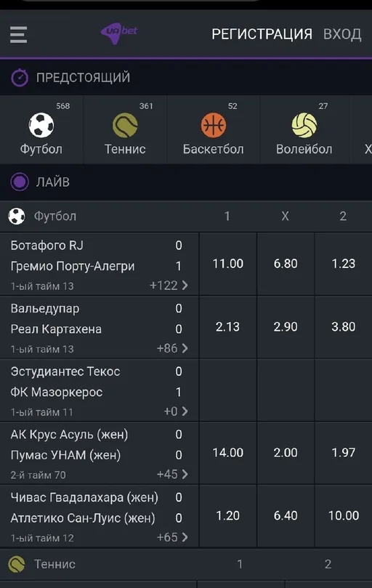Click the Предстоящий stopwatch icon
This screenshot has height=588, width=372.
(x=20, y=78)
